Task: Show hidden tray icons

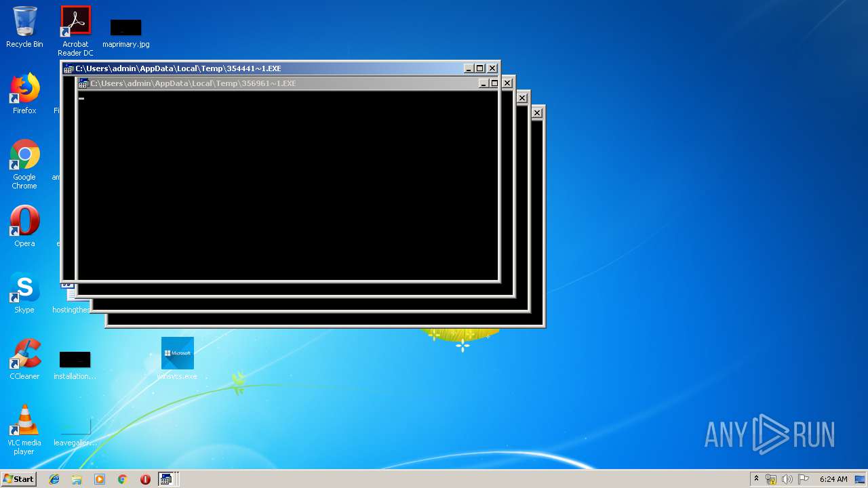Action: coord(757,479)
